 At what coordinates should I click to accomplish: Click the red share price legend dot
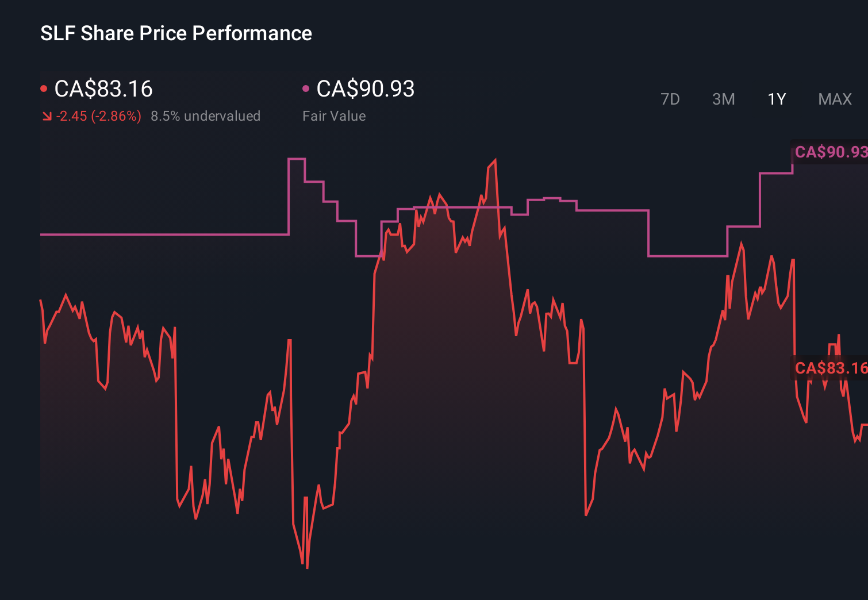44,89
